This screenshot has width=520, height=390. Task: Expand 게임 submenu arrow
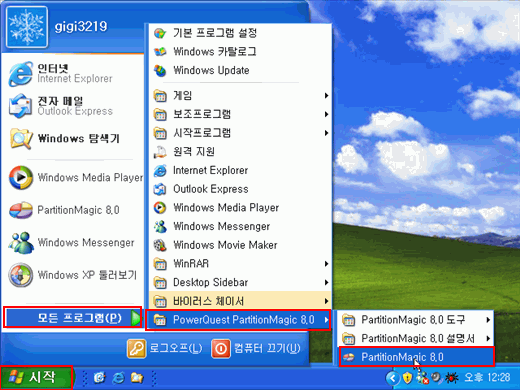(327, 96)
